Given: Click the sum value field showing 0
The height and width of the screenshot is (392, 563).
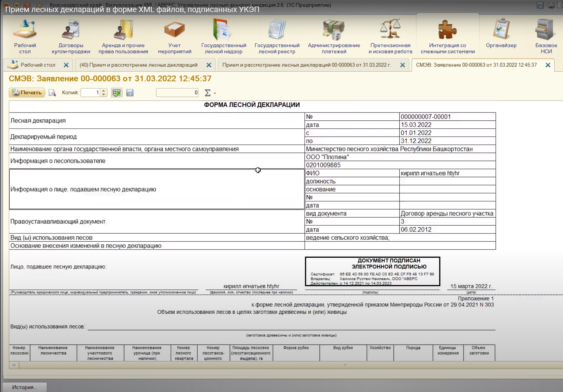Looking at the screenshot, I should 178,93.
